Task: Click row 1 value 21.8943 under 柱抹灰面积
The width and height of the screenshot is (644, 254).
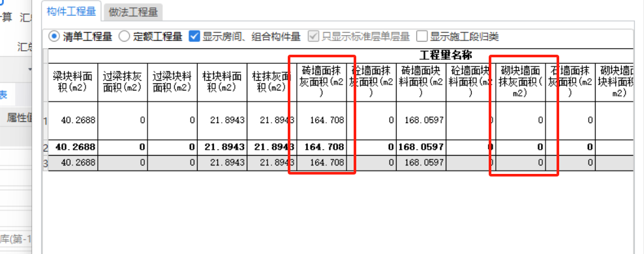Action: coord(271,120)
